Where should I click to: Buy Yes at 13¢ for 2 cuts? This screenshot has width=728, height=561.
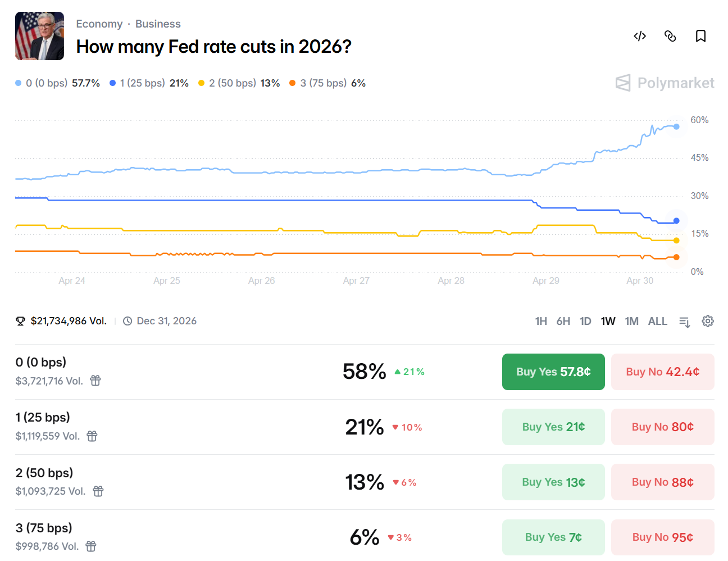click(x=553, y=482)
